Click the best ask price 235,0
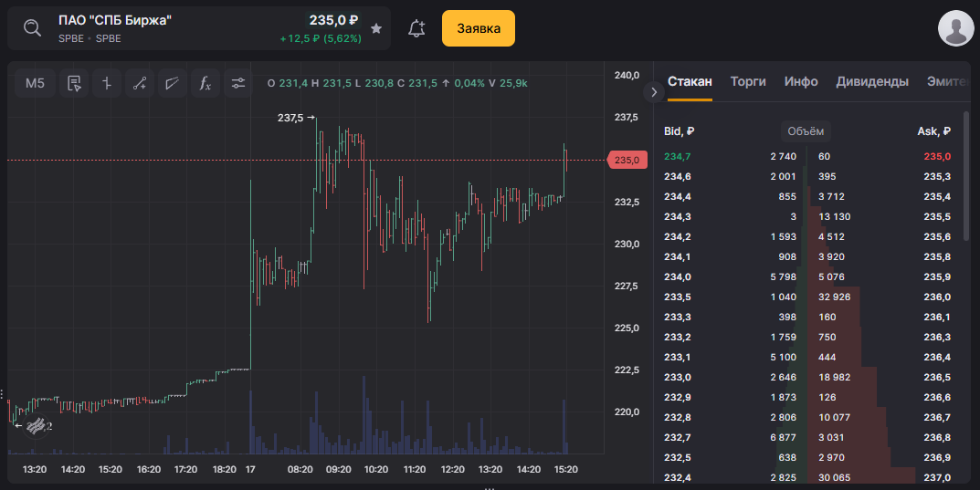This screenshot has height=490, width=980. (937, 156)
